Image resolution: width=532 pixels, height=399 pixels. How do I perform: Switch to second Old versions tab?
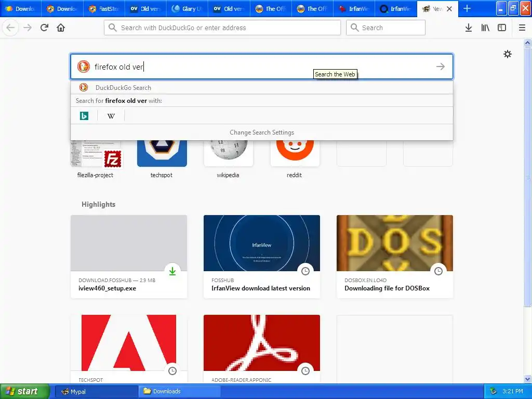(x=229, y=9)
